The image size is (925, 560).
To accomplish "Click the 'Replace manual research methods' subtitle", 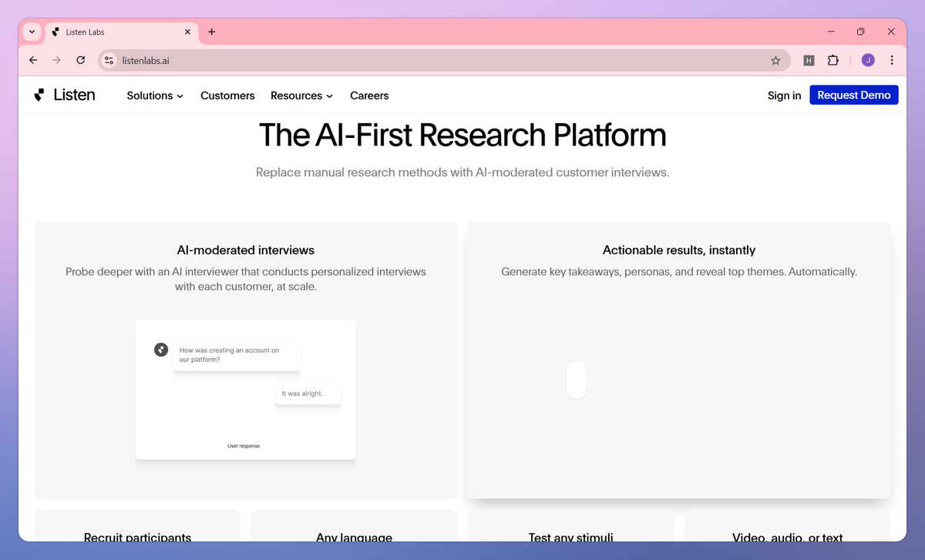I will click(x=462, y=173).
